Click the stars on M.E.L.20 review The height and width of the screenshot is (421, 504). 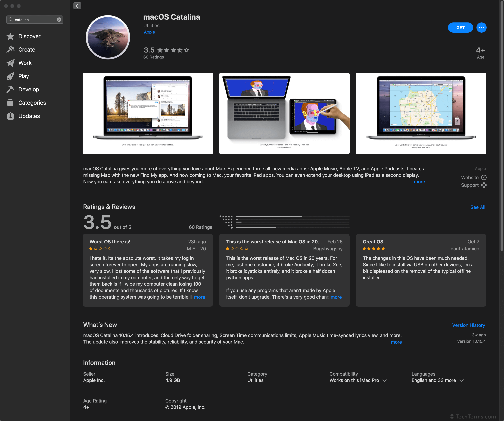coord(100,249)
